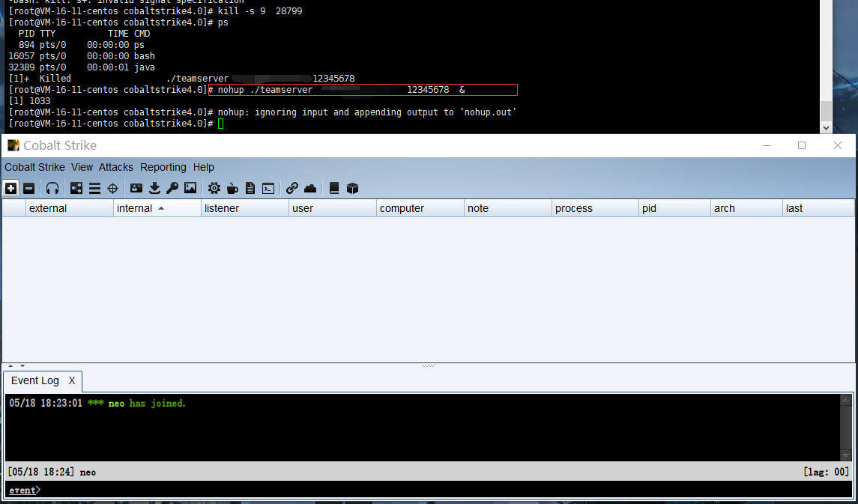
Task: Open Host File chain link icon
Action: click(292, 189)
